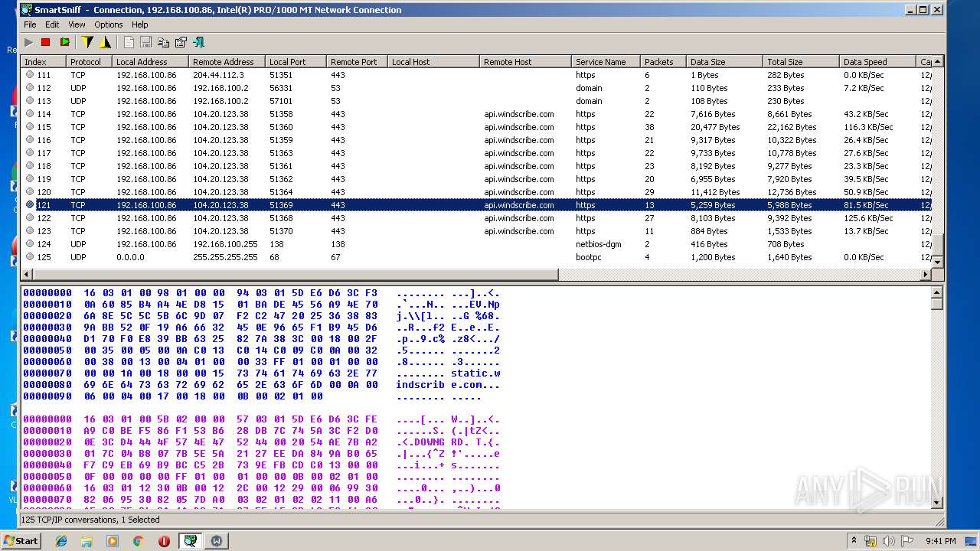Select row 123 with local port 51370

(476, 231)
